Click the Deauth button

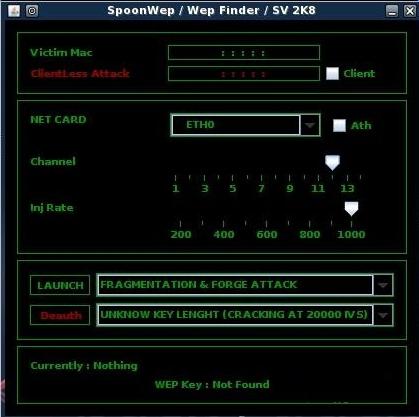pos(60,315)
